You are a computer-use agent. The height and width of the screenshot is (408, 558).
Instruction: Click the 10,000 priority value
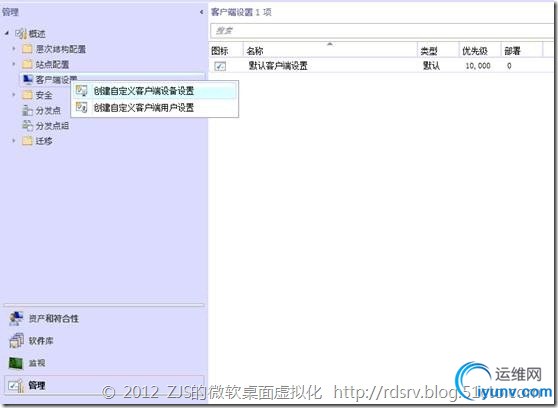[x=478, y=66]
